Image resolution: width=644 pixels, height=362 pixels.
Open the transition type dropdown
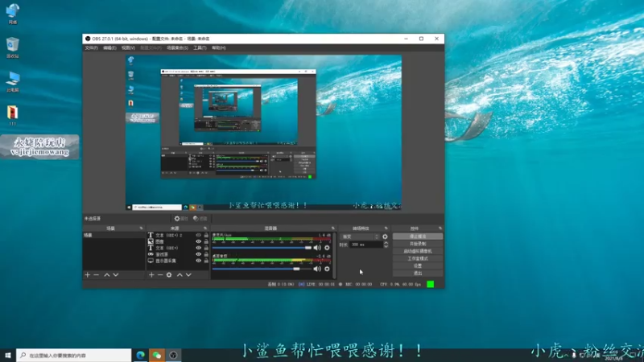pos(360,237)
